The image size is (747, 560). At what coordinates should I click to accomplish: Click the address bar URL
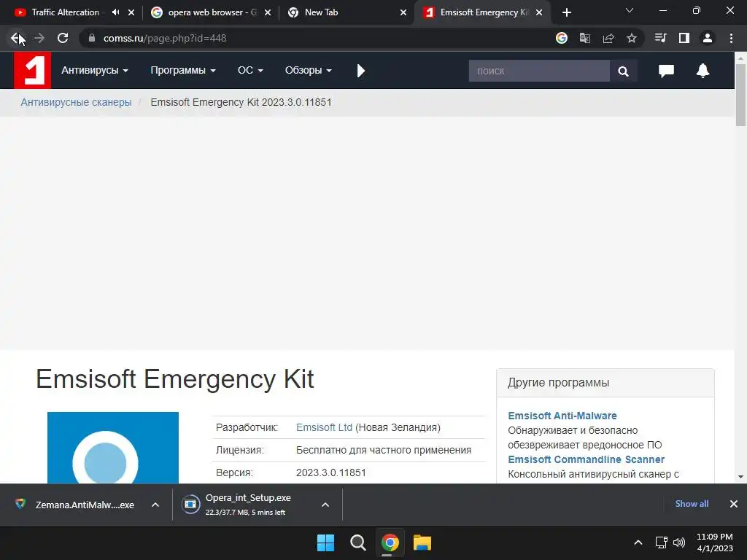pyautogui.click(x=165, y=38)
